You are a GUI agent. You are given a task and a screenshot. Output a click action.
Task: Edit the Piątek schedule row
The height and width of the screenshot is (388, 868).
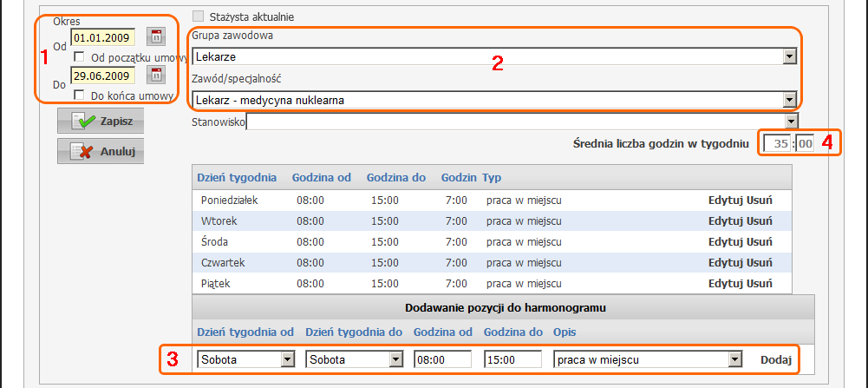(x=727, y=284)
